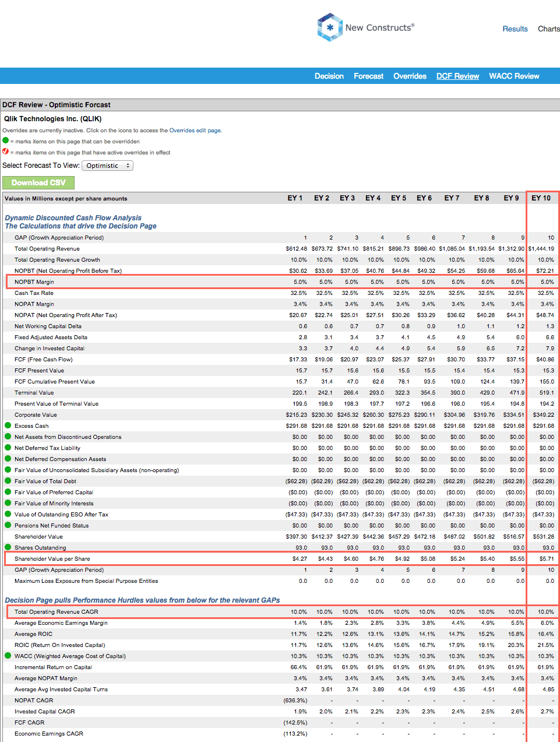Open override for Shares Outstanding
The image size is (560, 742).
tap(8, 547)
